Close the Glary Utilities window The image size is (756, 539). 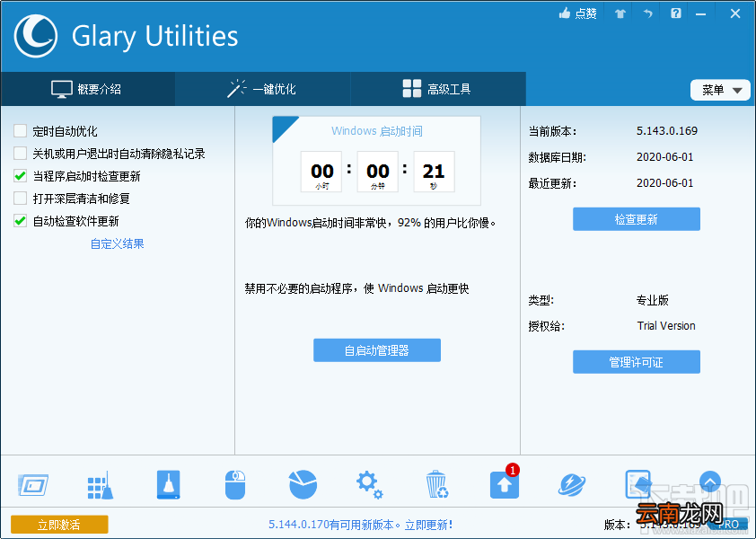pos(735,13)
